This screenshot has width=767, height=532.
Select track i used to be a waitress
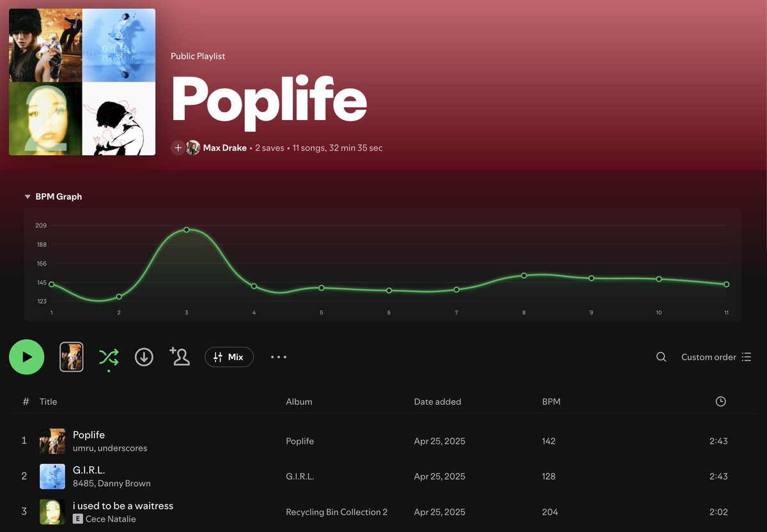[x=123, y=506]
